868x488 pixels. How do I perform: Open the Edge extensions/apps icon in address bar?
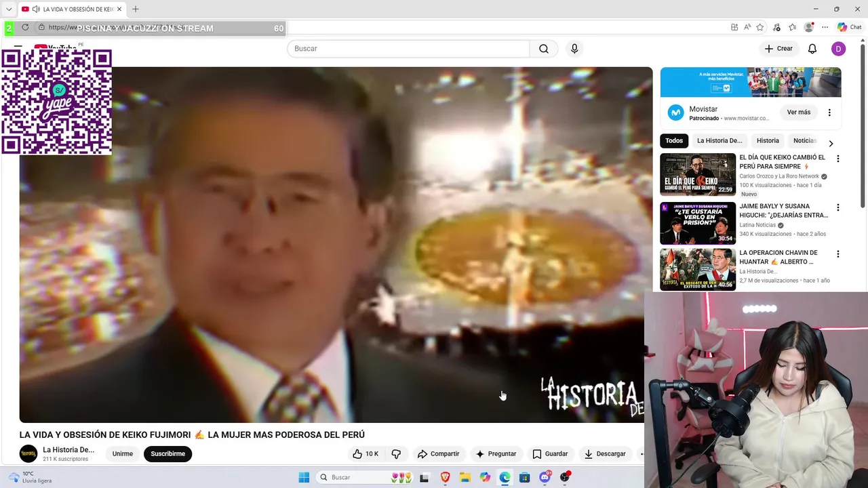tap(734, 27)
